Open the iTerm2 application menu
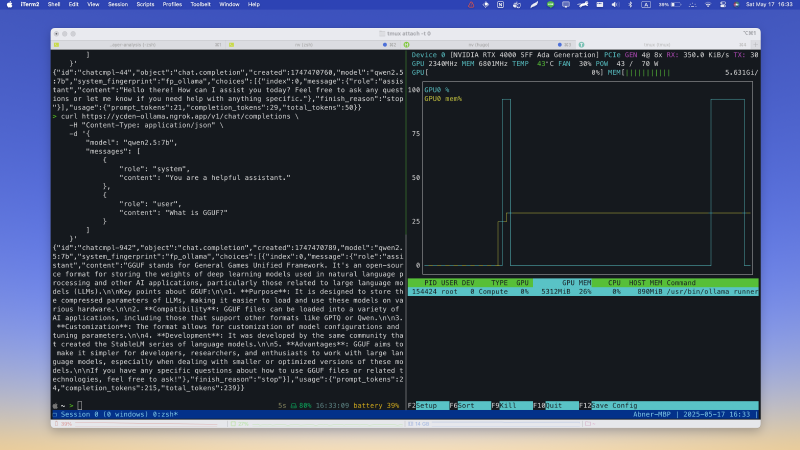The image size is (800, 450). tap(30, 5)
